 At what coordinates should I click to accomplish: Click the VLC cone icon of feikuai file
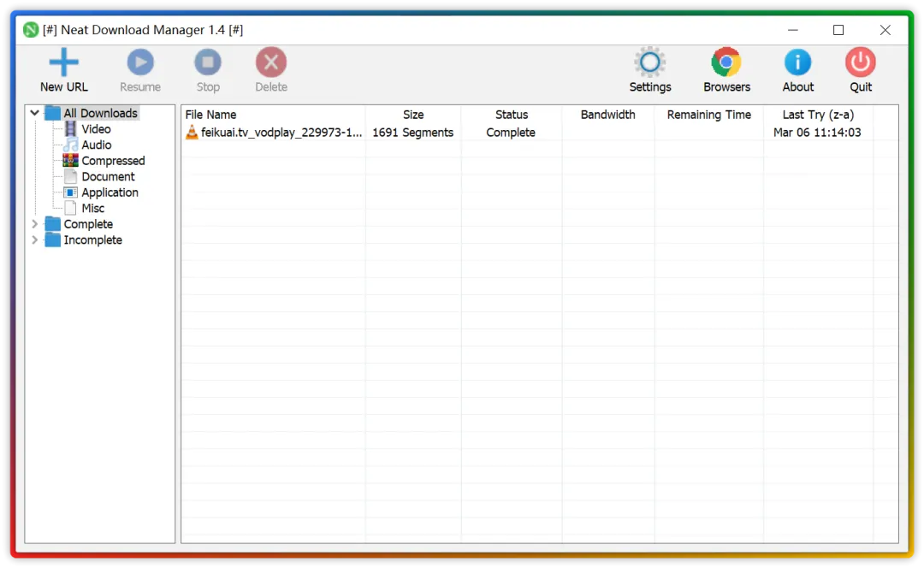[192, 132]
